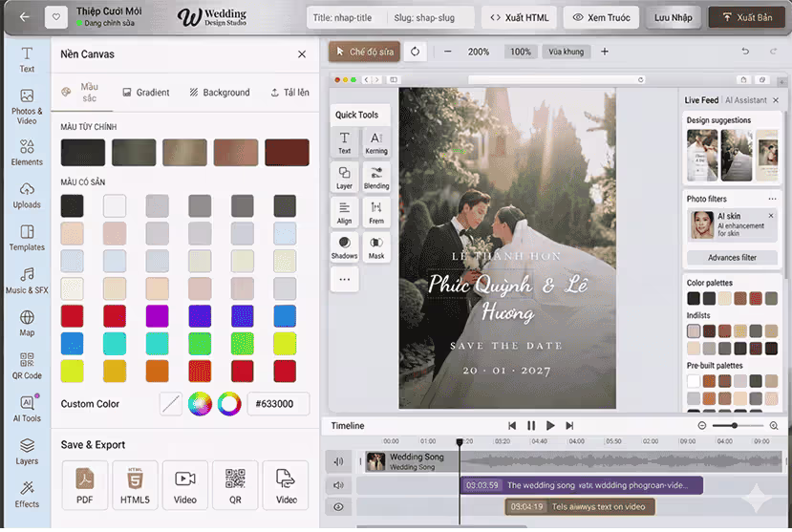Open the filled color wheel picker
The height and width of the screenshot is (532, 792).
click(x=200, y=404)
